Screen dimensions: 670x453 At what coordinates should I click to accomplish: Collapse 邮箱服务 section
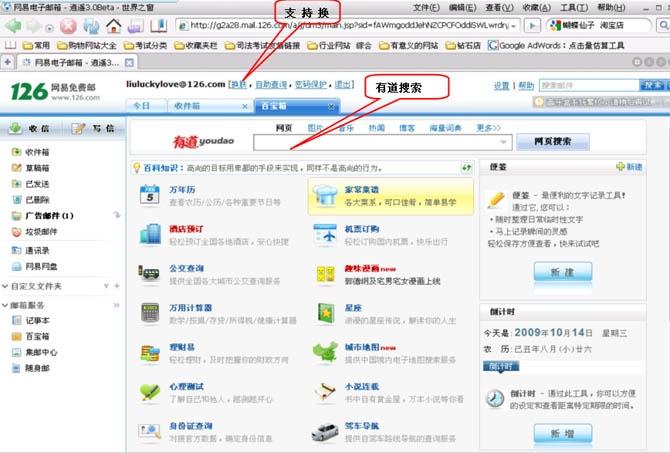[5, 305]
